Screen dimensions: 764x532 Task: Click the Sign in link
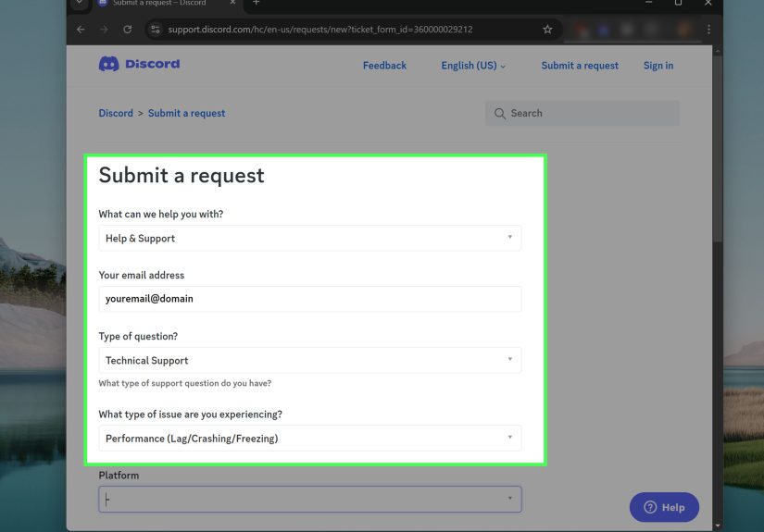(658, 65)
